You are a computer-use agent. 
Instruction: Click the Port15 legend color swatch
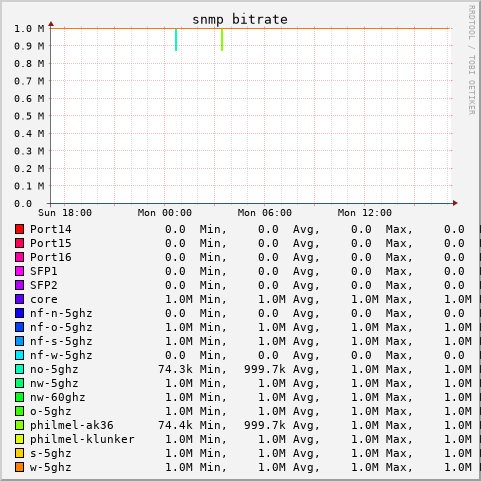pos(19,243)
